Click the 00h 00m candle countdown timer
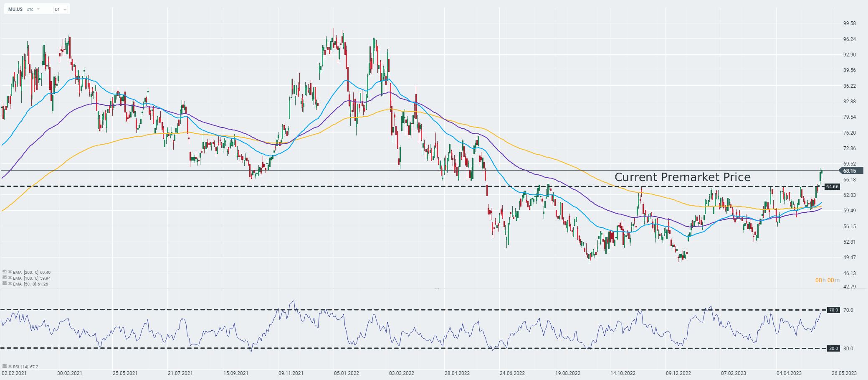This screenshot has width=868, height=380. point(827,280)
